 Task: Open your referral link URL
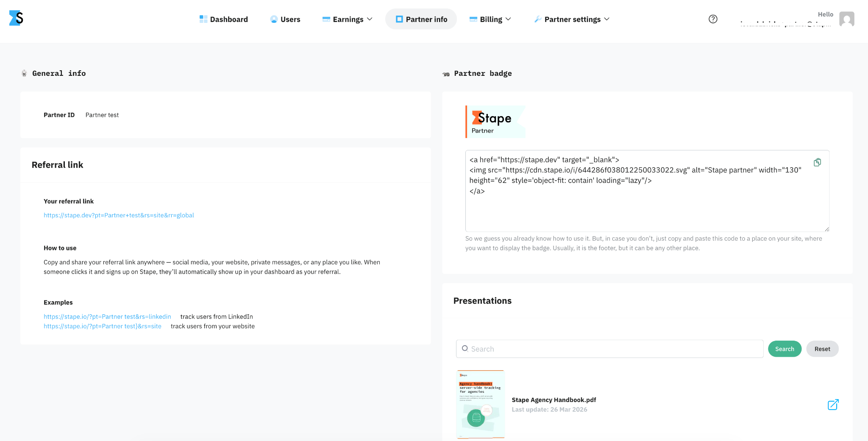pos(119,215)
